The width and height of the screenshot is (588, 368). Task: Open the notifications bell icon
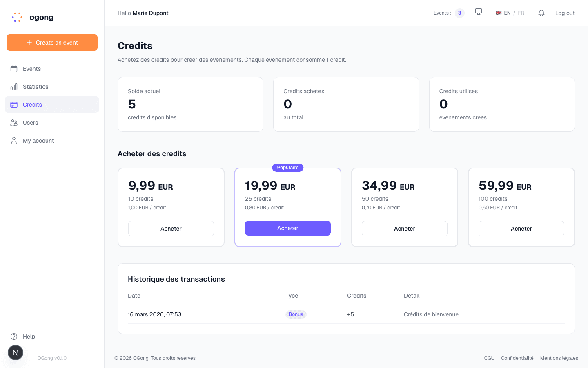541,13
